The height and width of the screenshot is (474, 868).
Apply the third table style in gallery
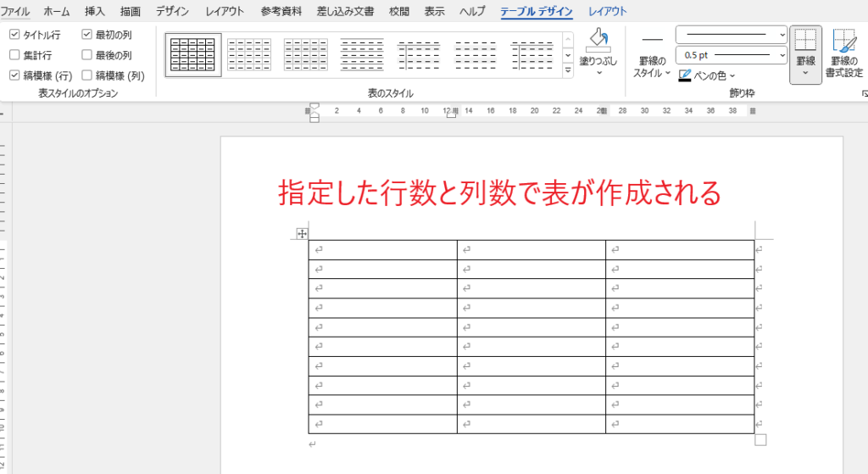point(306,55)
